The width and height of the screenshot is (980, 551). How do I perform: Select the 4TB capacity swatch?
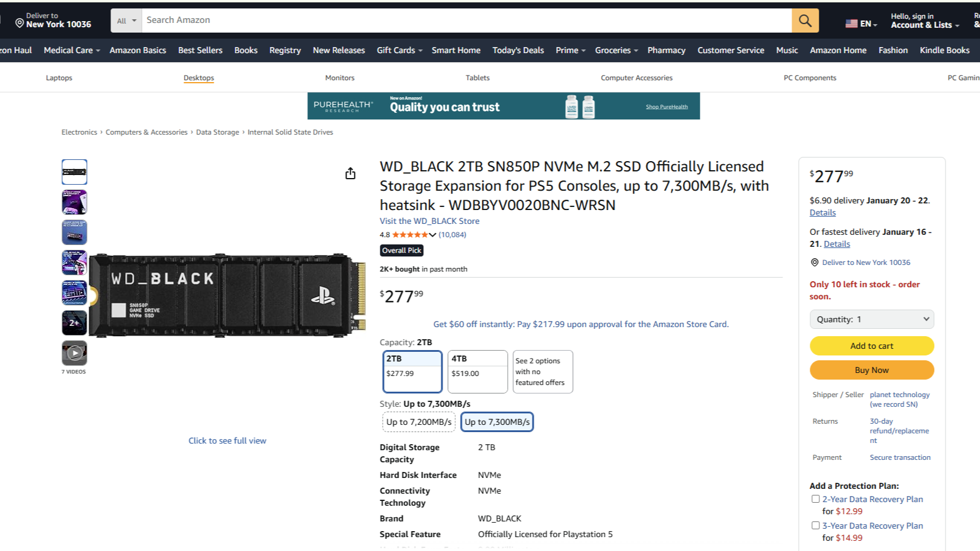(477, 371)
